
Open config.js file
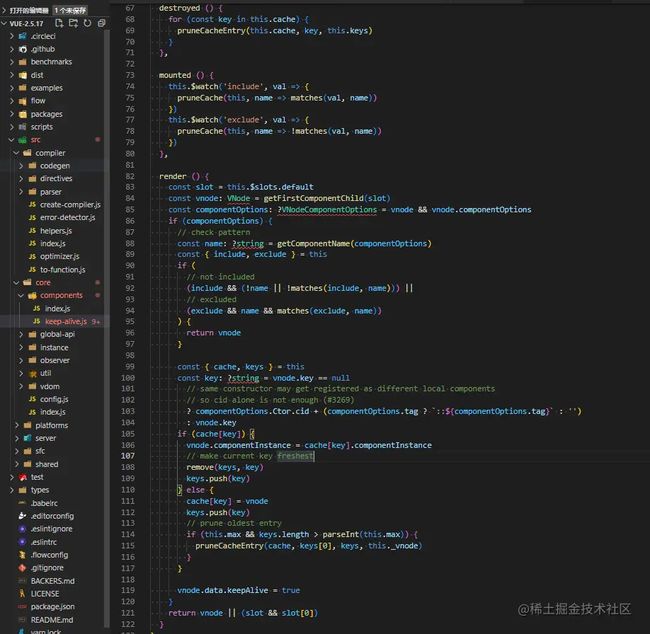tap(54, 400)
